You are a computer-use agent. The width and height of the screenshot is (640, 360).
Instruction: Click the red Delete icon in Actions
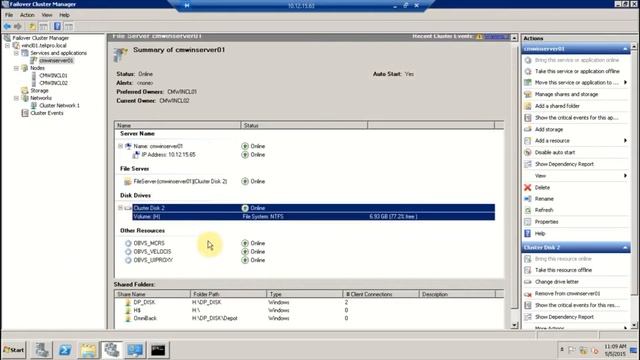click(528, 187)
